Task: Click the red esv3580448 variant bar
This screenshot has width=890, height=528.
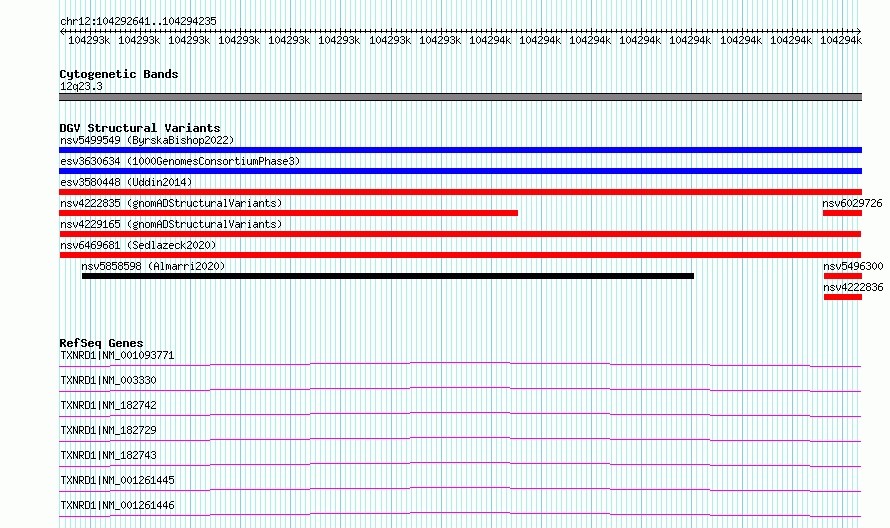Action: pyautogui.click(x=460, y=192)
